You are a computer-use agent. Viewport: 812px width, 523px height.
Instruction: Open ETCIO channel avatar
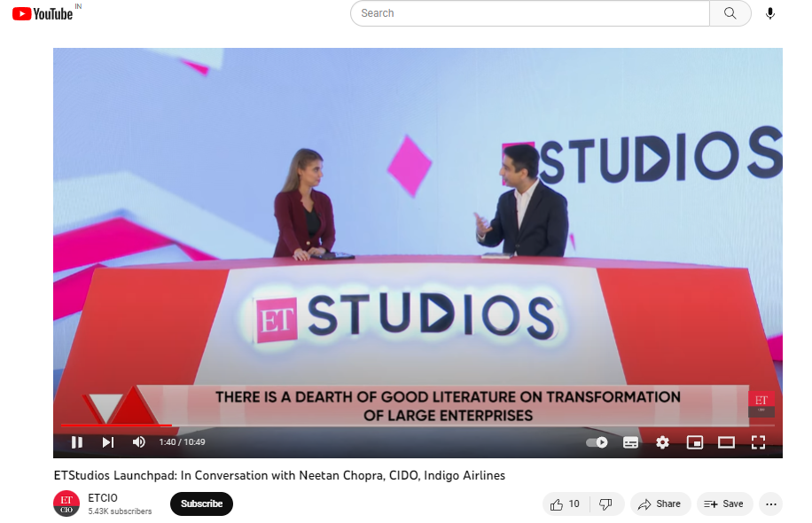66,503
